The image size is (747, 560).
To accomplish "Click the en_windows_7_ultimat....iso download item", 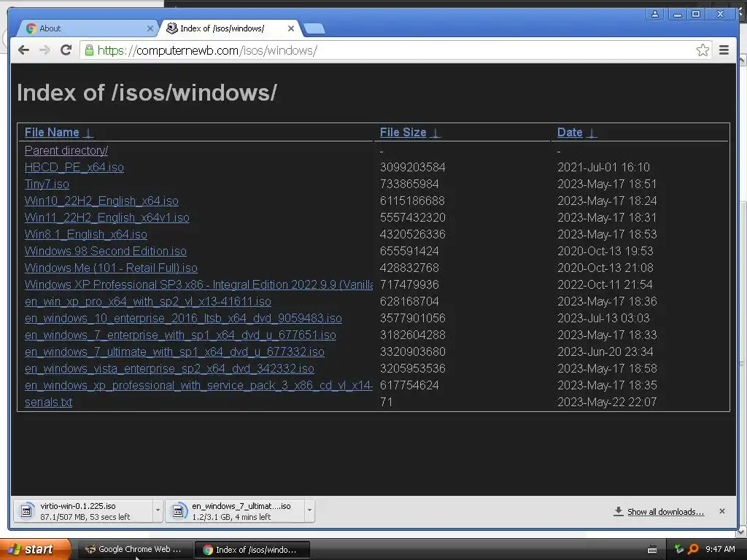I will (236, 511).
